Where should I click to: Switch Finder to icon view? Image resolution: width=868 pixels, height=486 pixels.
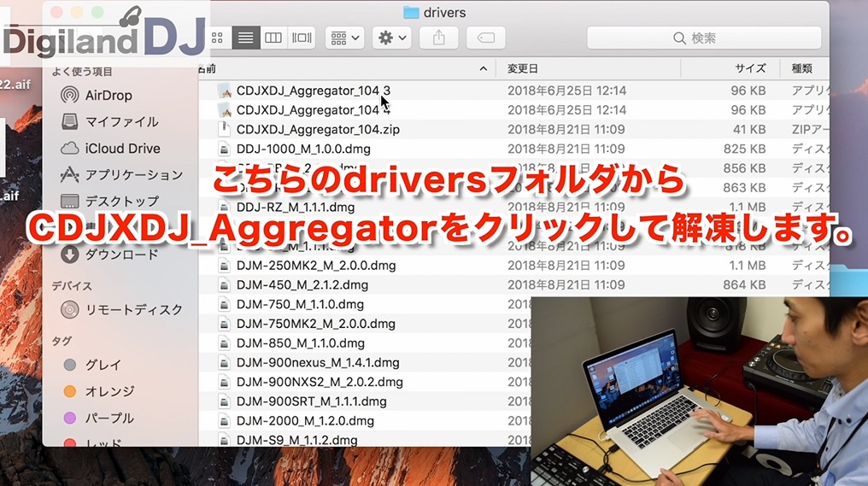click(218, 38)
